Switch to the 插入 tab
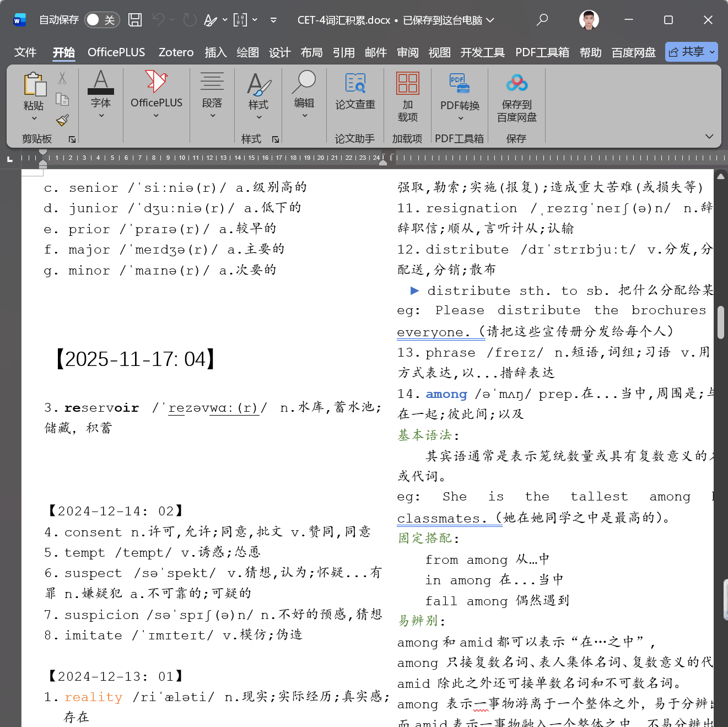This screenshot has height=727, width=728. coord(215,52)
